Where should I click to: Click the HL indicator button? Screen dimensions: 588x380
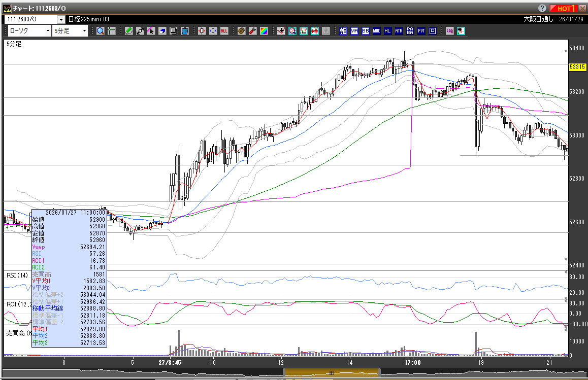[x=387, y=31]
